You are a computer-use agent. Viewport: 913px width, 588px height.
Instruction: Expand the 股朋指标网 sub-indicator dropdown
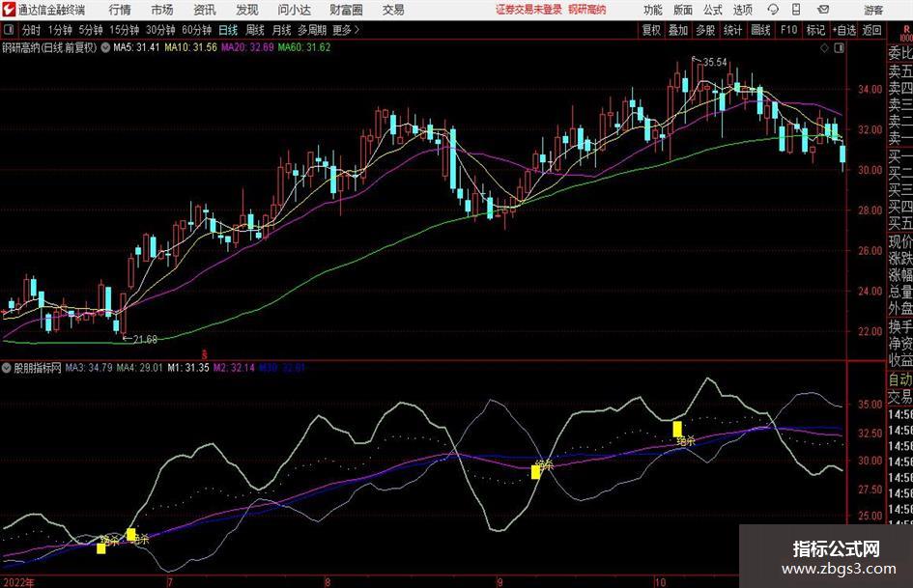(7, 368)
